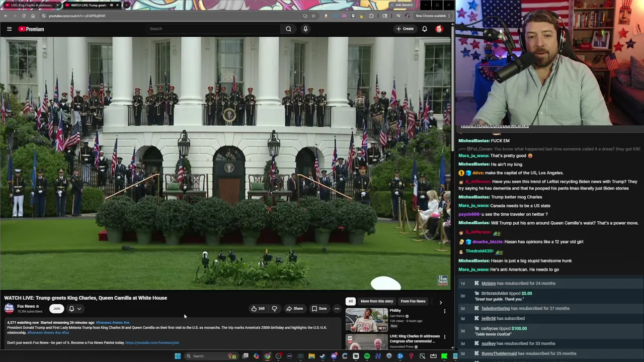The image size is (644, 362).
Task: Select the From Fox News chip
Action: pos(413,301)
